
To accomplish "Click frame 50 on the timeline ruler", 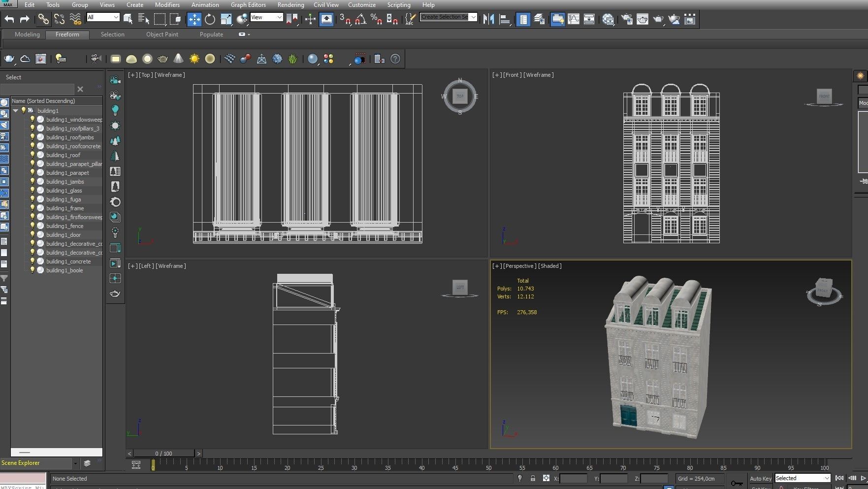I will coord(488,464).
